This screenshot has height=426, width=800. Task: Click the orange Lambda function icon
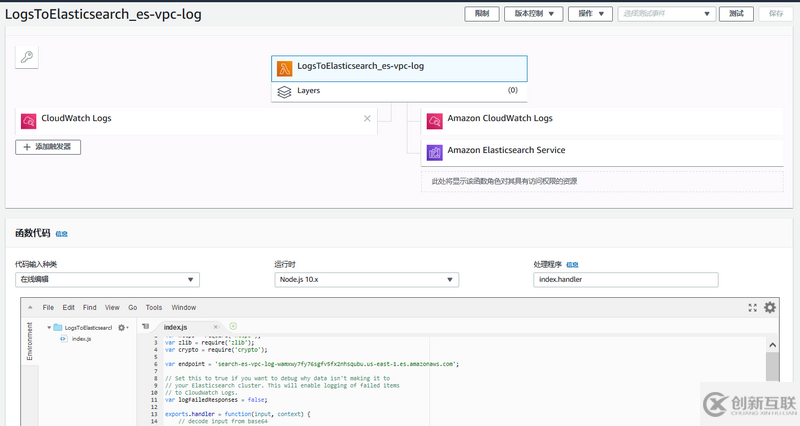(285, 68)
